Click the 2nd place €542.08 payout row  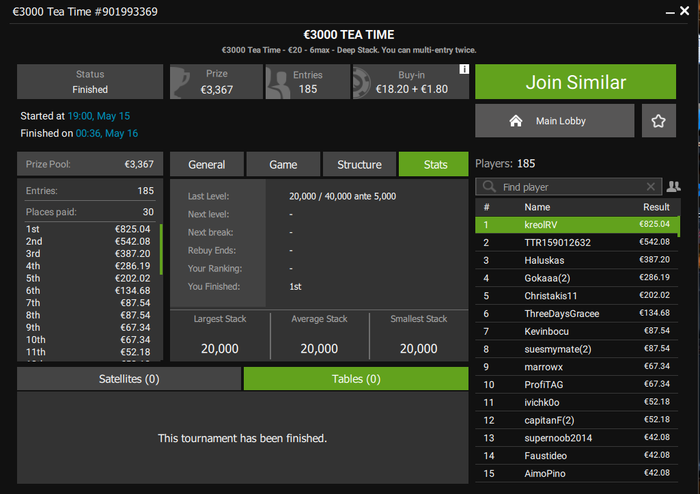(88, 241)
